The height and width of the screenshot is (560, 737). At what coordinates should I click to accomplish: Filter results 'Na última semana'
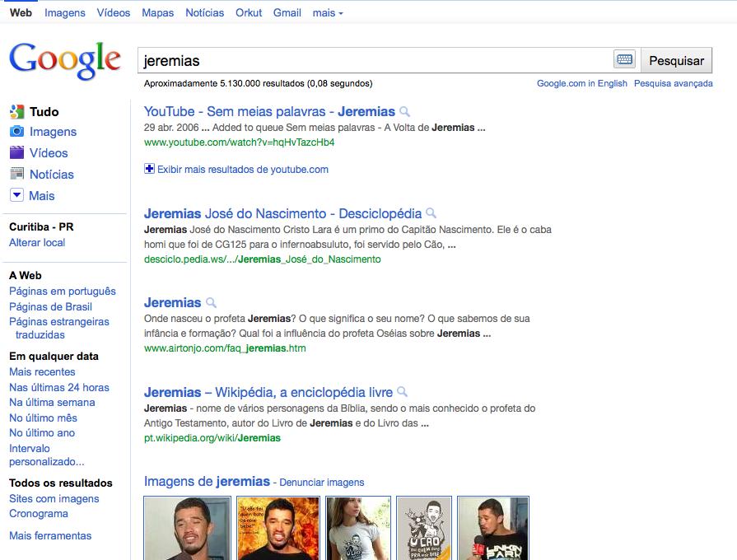click(x=52, y=403)
